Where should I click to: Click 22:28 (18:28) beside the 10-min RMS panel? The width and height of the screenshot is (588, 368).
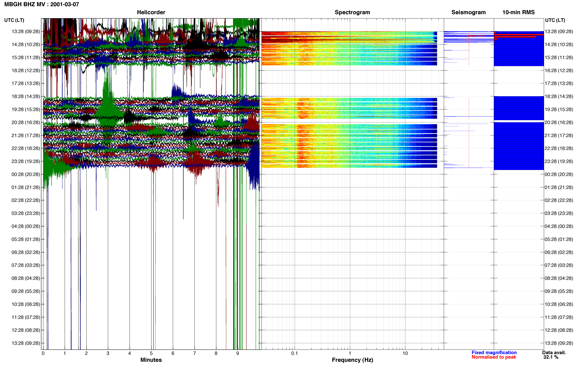559,148
